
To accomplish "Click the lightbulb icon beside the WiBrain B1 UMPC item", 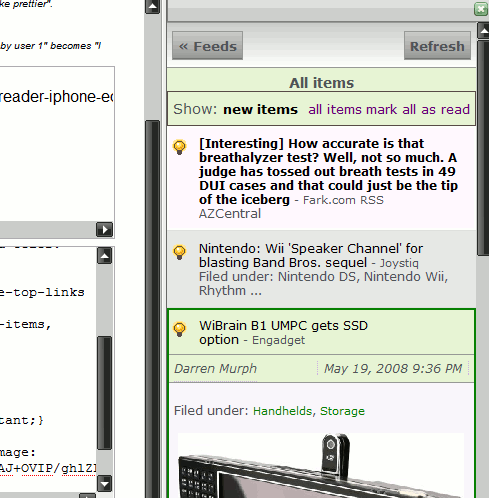I will pyautogui.click(x=179, y=329).
